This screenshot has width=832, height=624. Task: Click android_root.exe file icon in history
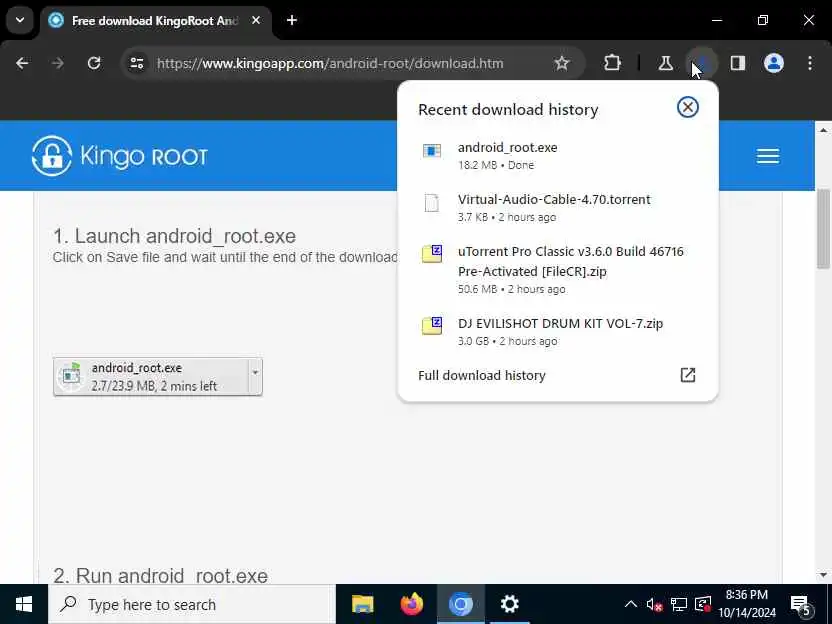pyautogui.click(x=431, y=151)
